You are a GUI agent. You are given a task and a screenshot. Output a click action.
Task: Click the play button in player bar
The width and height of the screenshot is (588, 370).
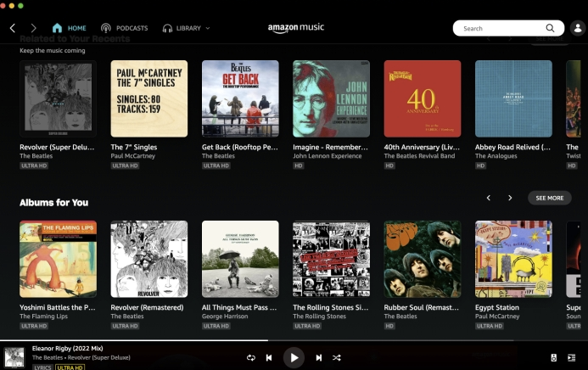(x=294, y=357)
